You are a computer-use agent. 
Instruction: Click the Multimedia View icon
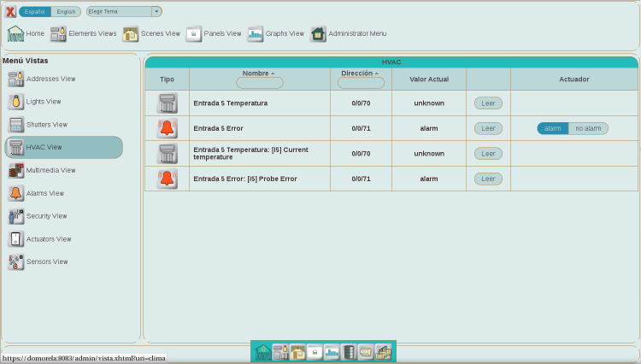pyautogui.click(x=16, y=170)
